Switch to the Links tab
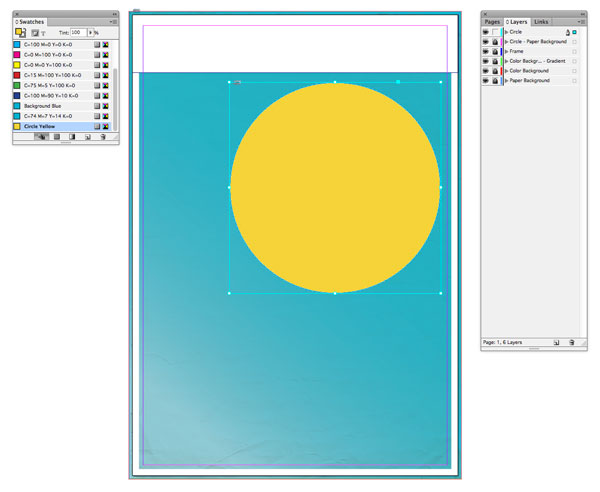 (x=541, y=22)
